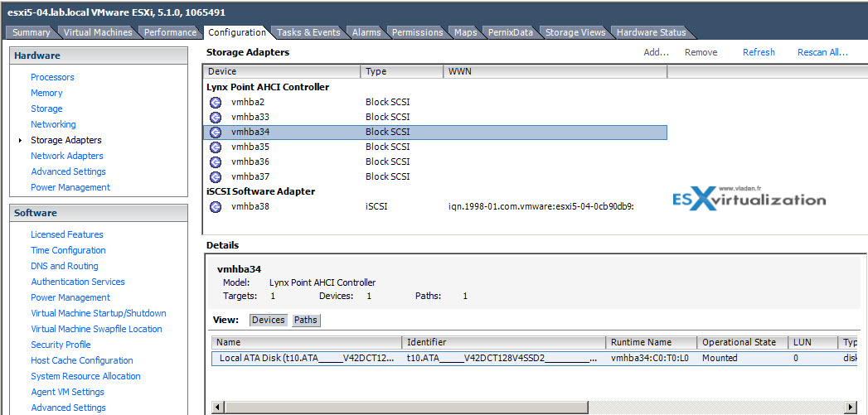Open Memory under Hardware

point(46,93)
